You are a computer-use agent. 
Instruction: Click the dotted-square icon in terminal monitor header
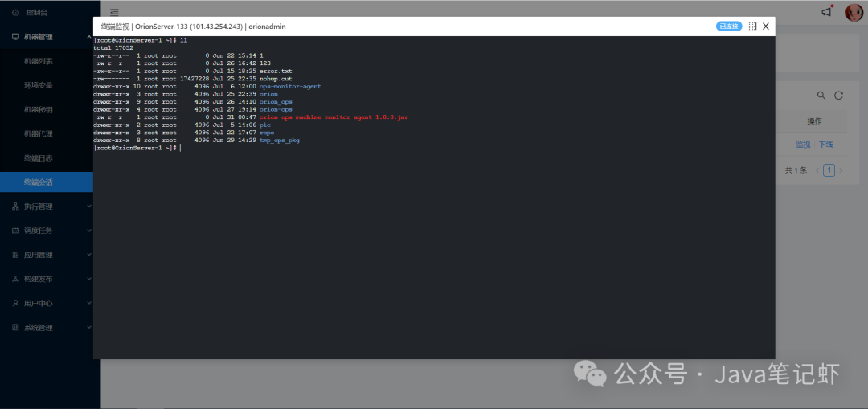point(752,26)
